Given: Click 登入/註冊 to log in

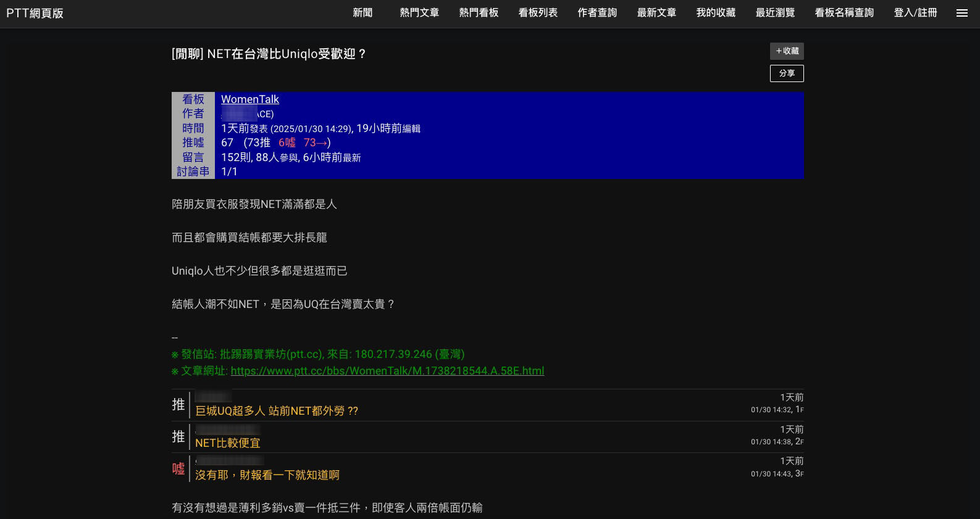Looking at the screenshot, I should 915,13.
